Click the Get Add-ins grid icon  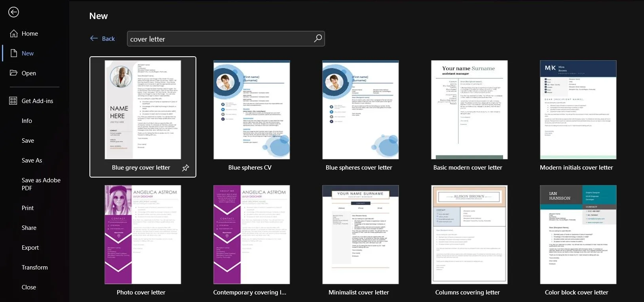(13, 101)
